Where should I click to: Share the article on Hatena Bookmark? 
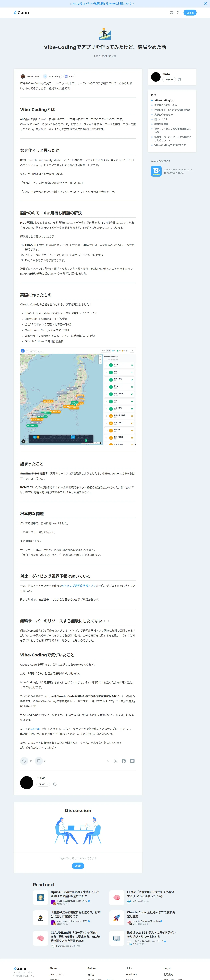tap(132, 761)
